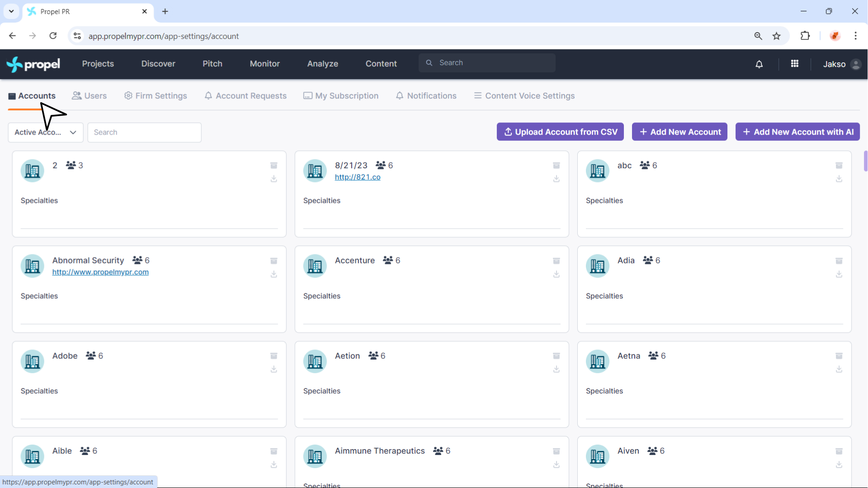Screen dimensions: 868x488
Task: Archive the 8/21/23 account
Action: (557, 166)
